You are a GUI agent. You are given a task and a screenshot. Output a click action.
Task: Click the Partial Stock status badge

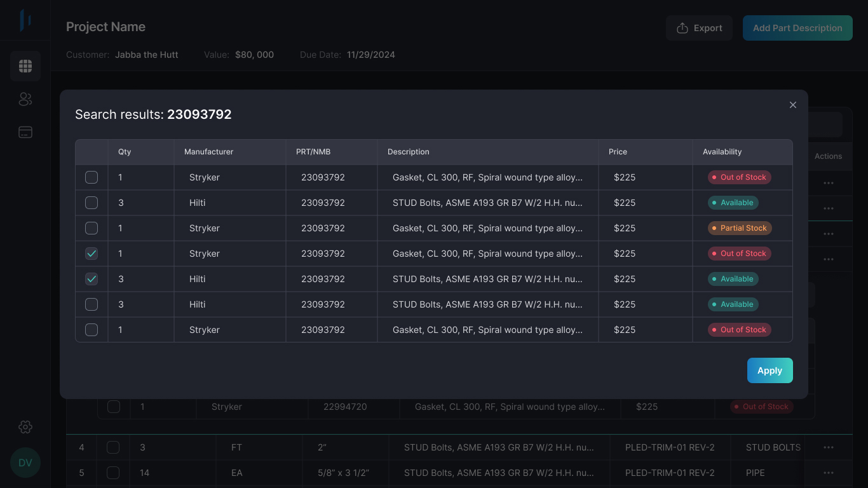(x=740, y=228)
